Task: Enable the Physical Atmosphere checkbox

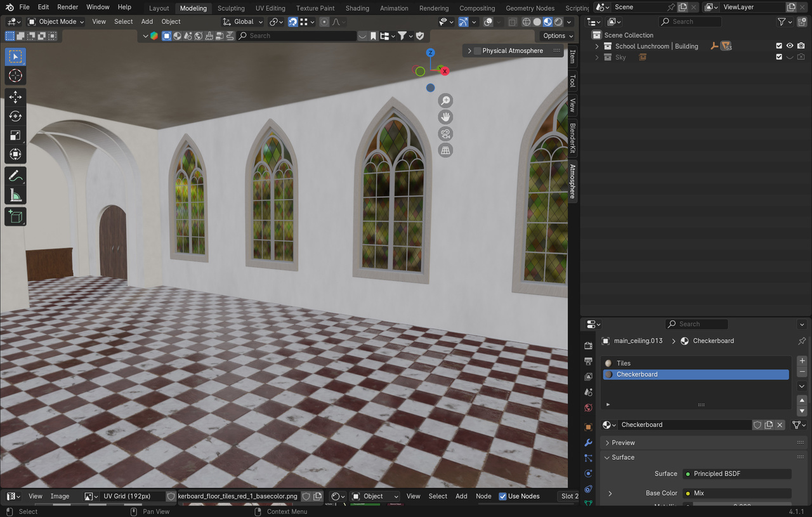Action: click(478, 51)
